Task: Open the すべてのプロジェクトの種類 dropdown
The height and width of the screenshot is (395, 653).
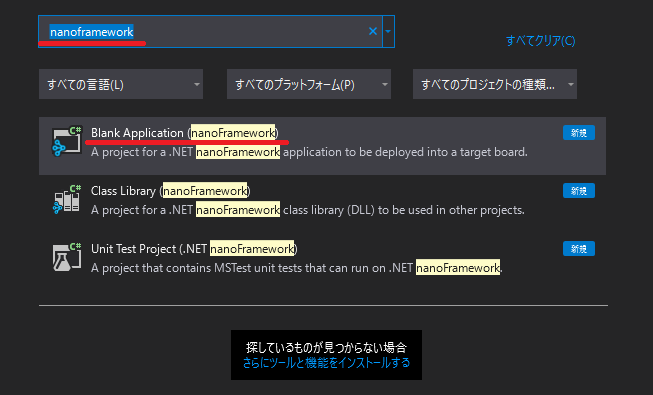Action: pos(495,84)
